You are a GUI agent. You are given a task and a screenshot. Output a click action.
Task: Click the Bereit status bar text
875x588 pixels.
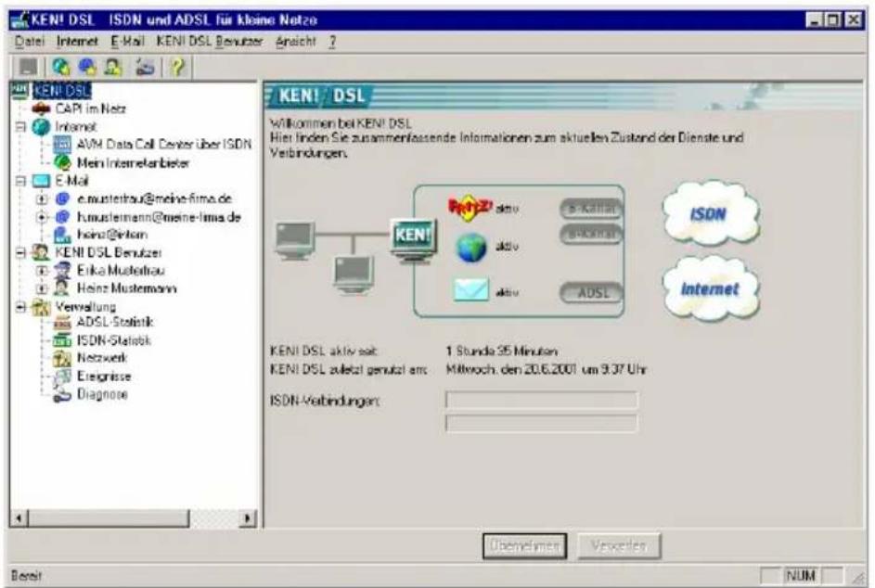pos(26,575)
